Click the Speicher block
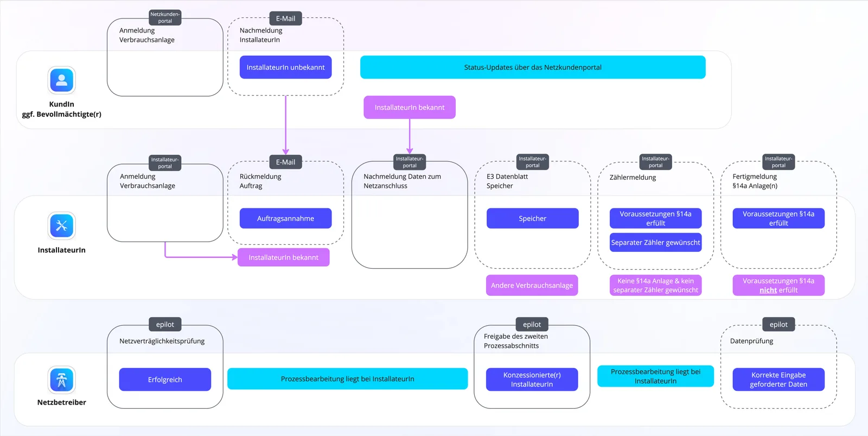The height and width of the screenshot is (436, 868). 533,218
